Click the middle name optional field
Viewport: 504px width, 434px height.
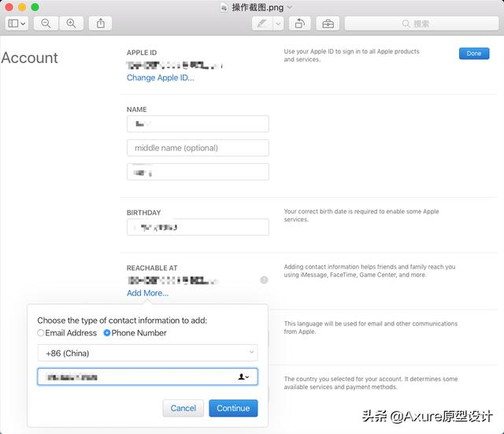point(198,148)
